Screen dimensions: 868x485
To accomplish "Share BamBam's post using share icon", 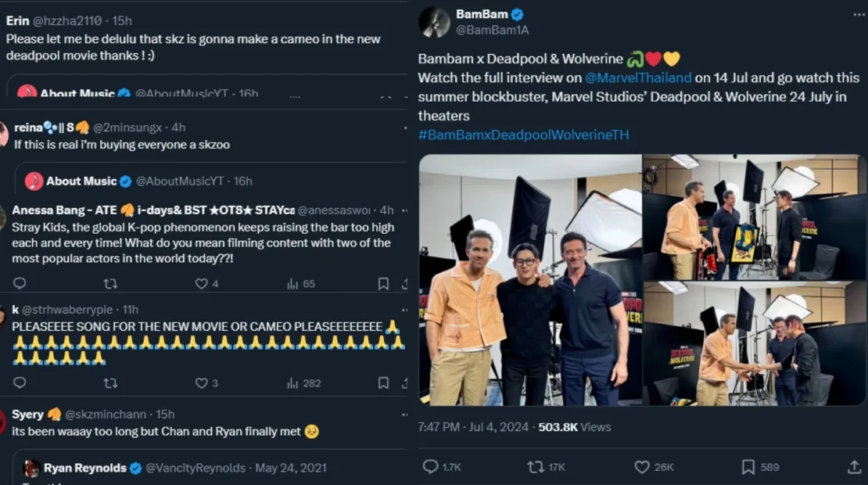I will (x=854, y=467).
